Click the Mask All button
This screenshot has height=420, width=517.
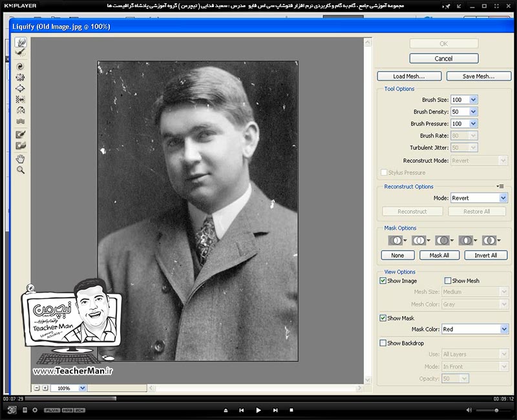click(439, 255)
